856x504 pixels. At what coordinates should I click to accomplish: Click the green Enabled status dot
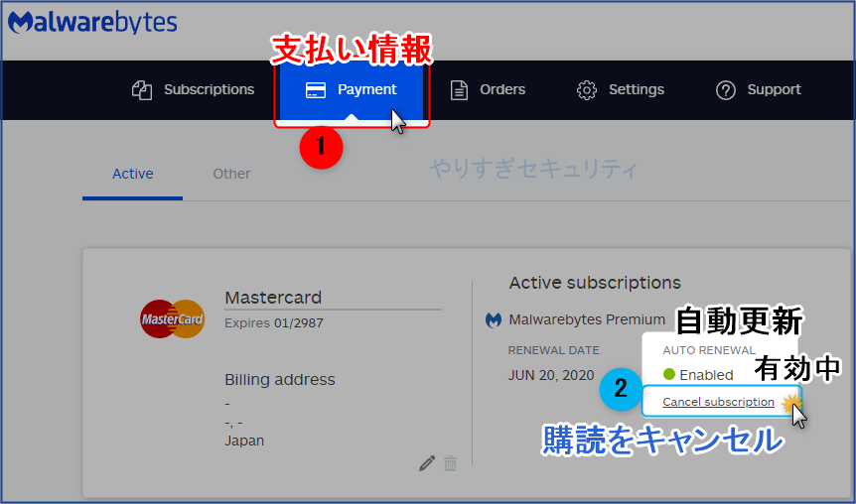click(x=668, y=374)
